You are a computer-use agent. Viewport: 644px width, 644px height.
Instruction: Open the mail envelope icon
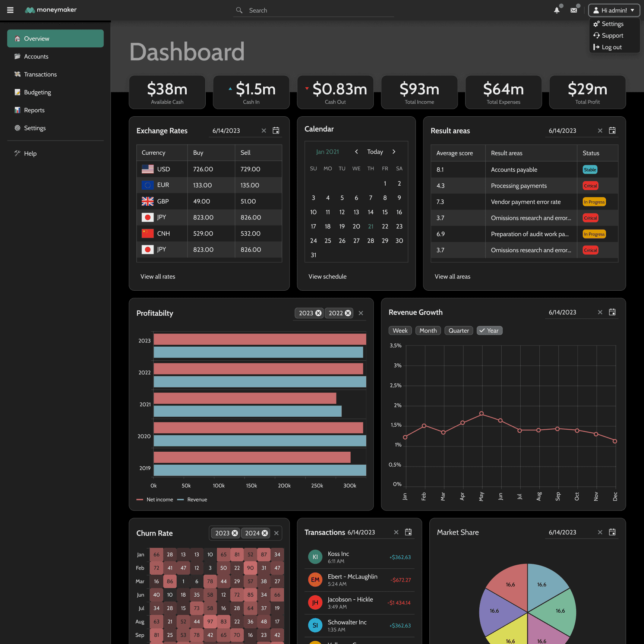pyautogui.click(x=574, y=10)
